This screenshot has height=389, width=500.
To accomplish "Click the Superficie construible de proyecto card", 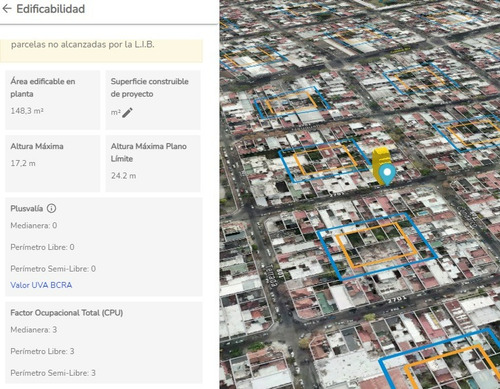I will click(153, 100).
